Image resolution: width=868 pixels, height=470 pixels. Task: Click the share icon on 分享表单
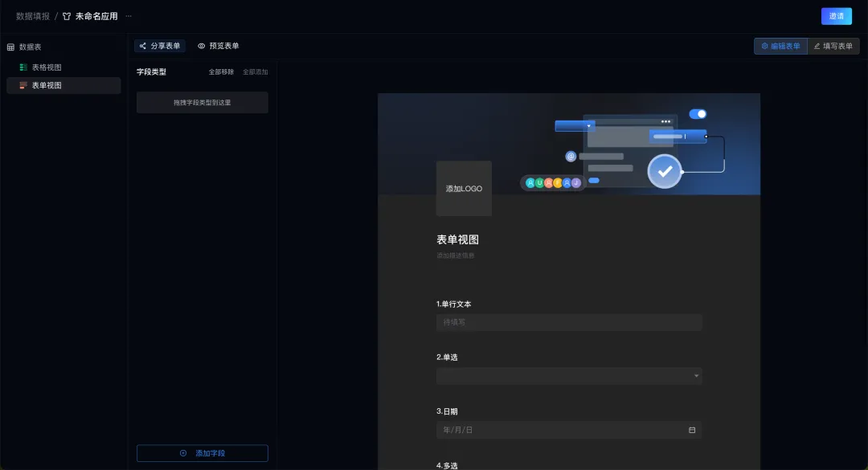tap(143, 47)
